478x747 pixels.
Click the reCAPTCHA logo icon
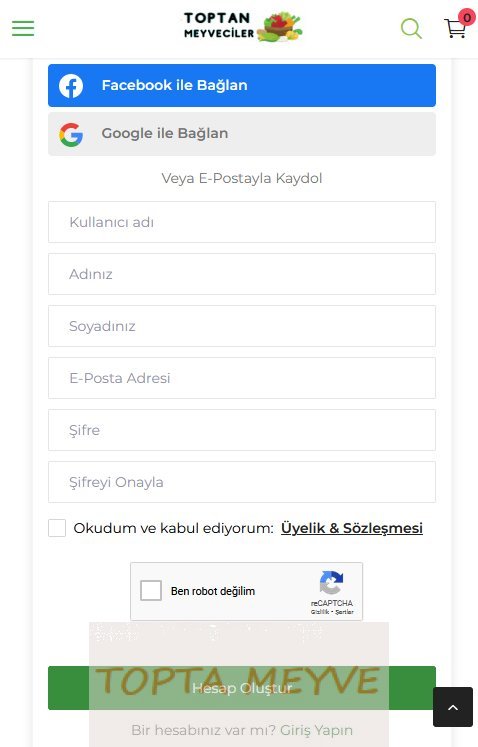(332, 583)
